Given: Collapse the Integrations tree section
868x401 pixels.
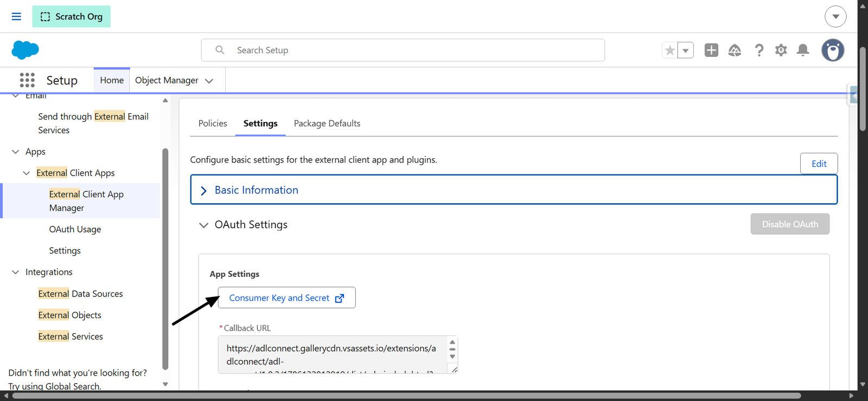Looking at the screenshot, I should coord(15,272).
